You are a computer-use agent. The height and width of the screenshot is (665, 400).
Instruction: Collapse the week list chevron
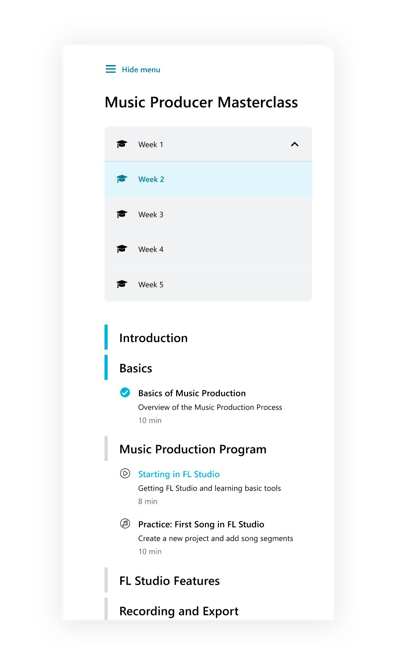(294, 144)
